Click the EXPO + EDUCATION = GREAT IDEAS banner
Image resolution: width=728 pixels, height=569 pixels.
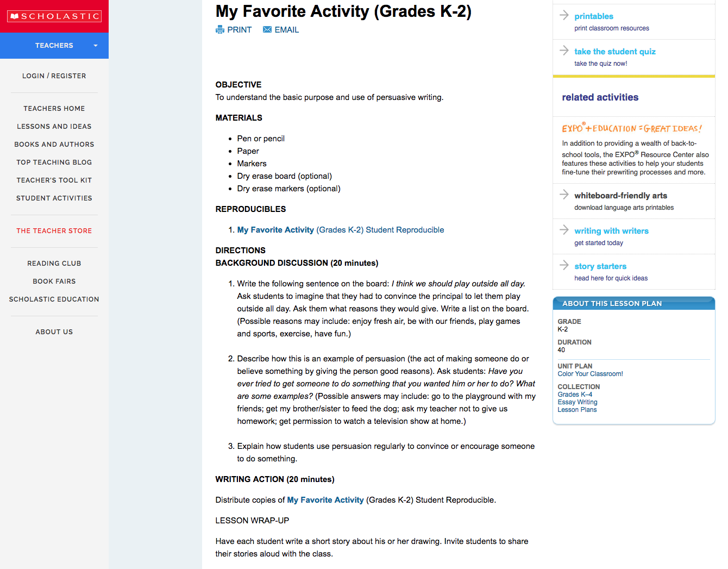(632, 128)
